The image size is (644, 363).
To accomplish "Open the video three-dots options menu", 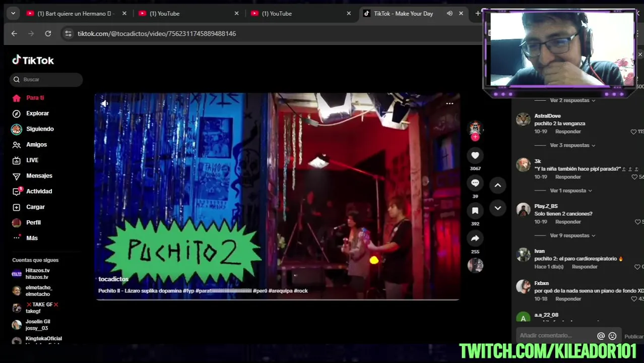I will click(x=449, y=103).
